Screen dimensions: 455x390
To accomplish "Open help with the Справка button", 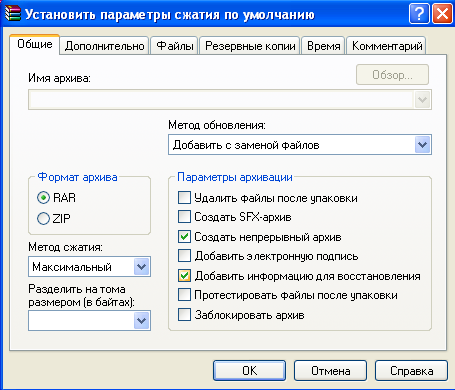I will click(411, 370).
